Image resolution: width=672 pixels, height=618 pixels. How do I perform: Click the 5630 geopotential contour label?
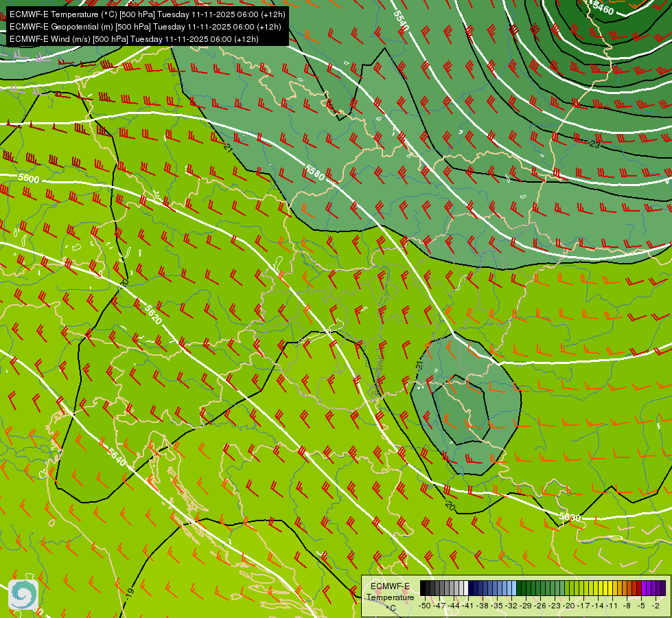(x=570, y=517)
